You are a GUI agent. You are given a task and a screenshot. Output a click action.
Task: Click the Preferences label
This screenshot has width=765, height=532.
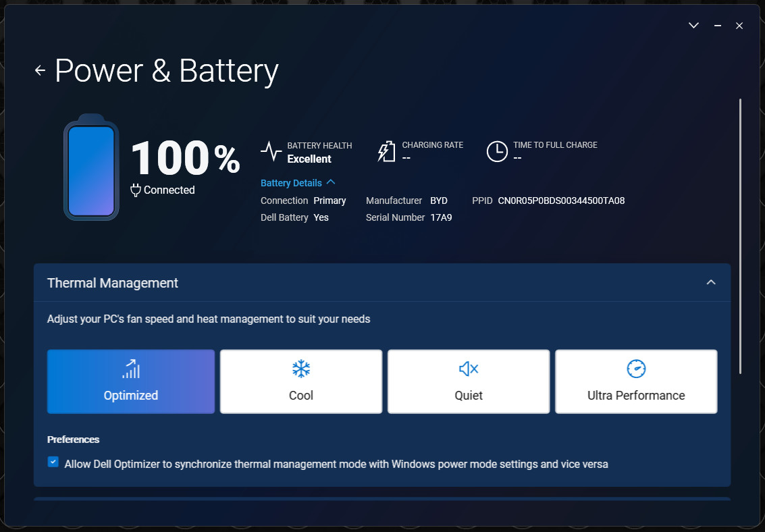click(x=73, y=440)
